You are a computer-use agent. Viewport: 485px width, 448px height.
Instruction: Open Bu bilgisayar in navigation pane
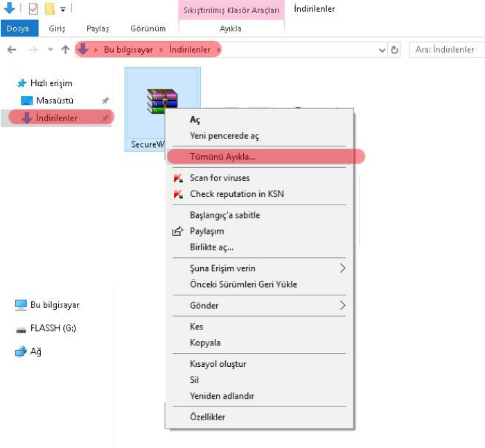tap(55, 305)
